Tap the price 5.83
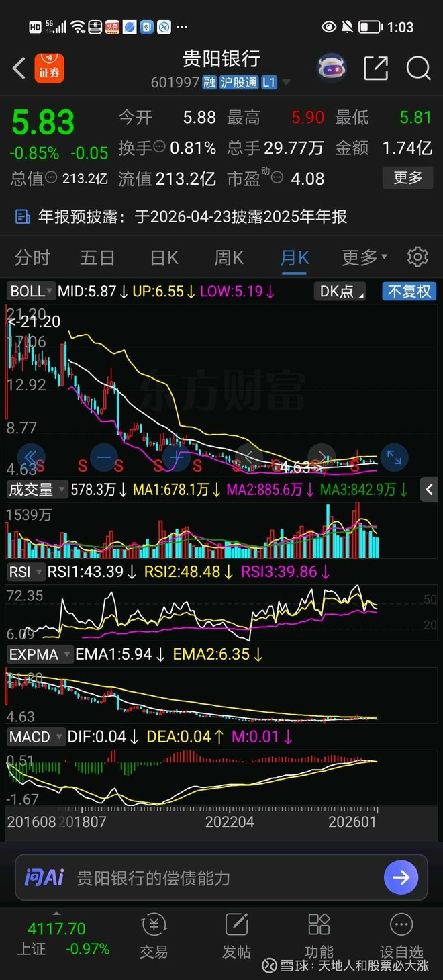Screen dimensions: 443x980 click(x=43, y=123)
